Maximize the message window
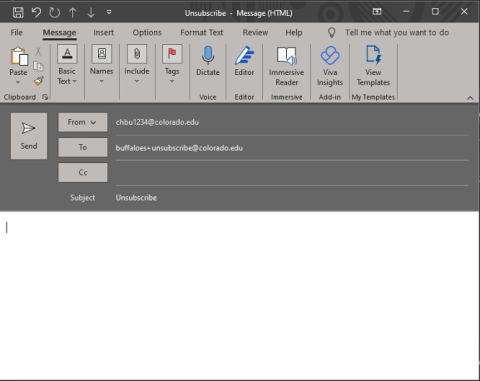Viewport: 480px width, 381px height. click(x=435, y=12)
